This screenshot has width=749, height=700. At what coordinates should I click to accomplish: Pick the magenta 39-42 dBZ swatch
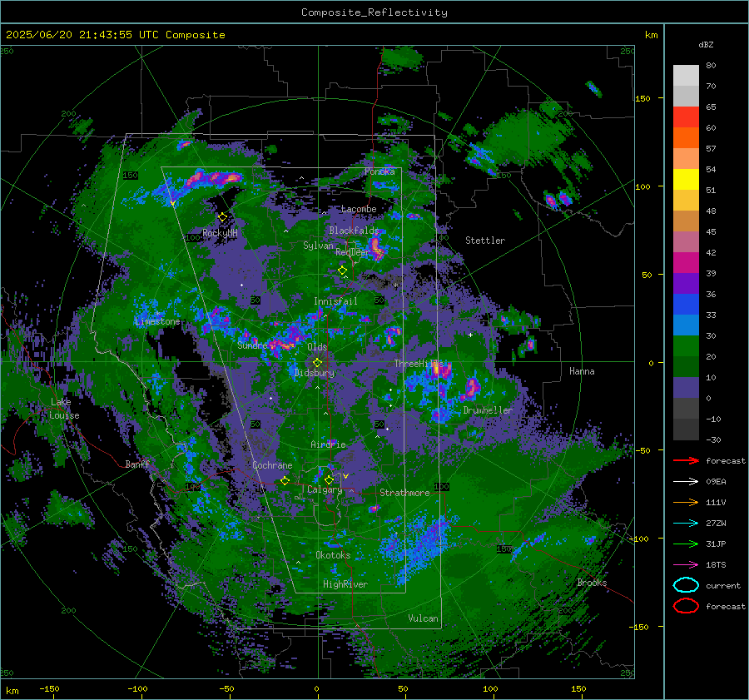click(686, 263)
